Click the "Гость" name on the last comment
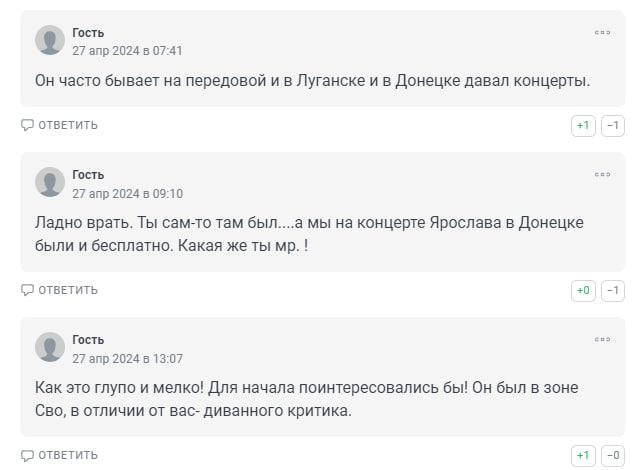638x470 pixels. click(88, 340)
